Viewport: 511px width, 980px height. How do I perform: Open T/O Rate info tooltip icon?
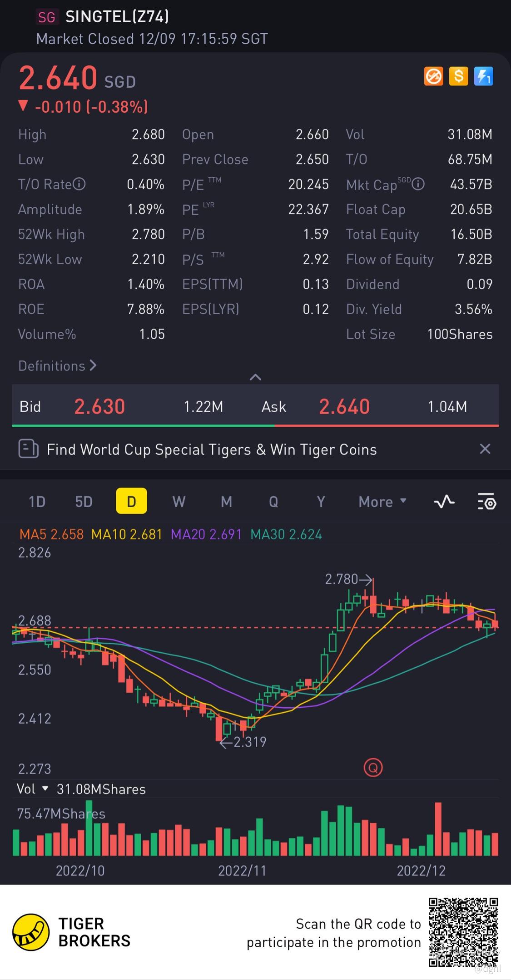(79, 184)
